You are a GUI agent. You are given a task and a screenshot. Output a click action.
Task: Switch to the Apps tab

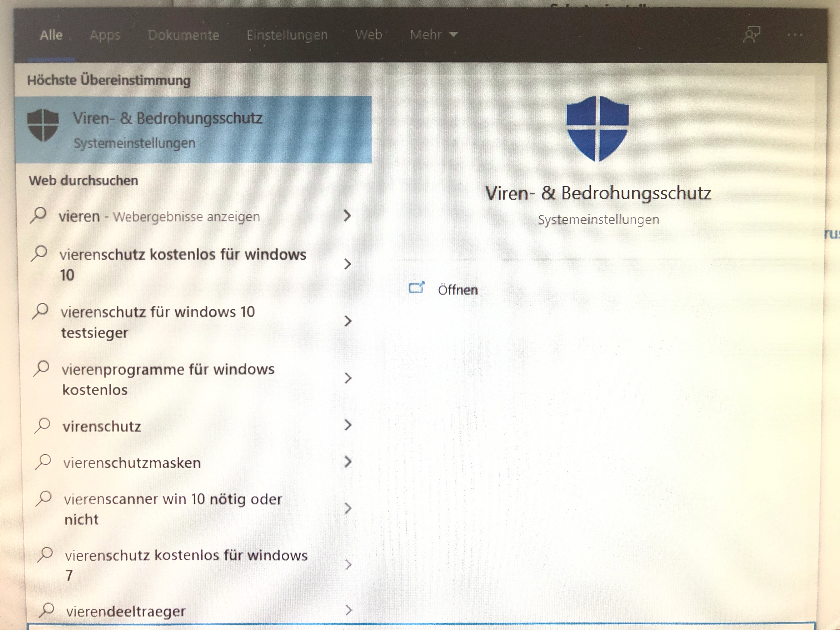coord(105,35)
